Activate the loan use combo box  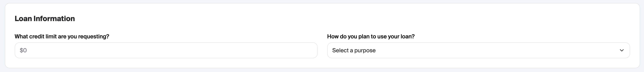point(478,51)
